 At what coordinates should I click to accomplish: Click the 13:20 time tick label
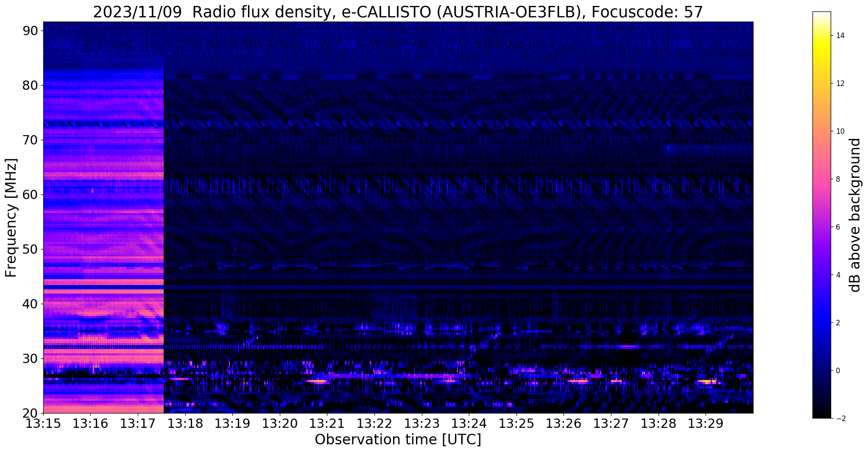[280, 424]
